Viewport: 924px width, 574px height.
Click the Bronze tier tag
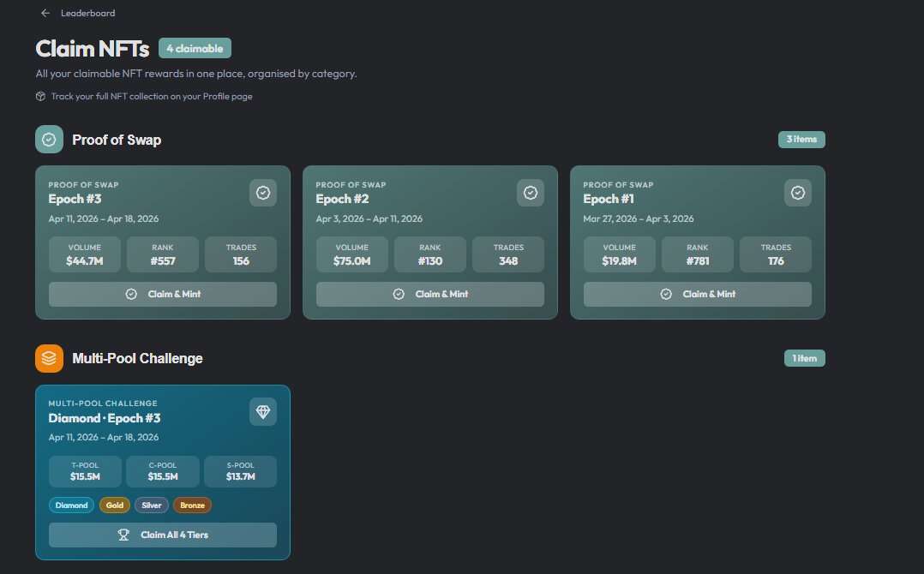[192, 505]
